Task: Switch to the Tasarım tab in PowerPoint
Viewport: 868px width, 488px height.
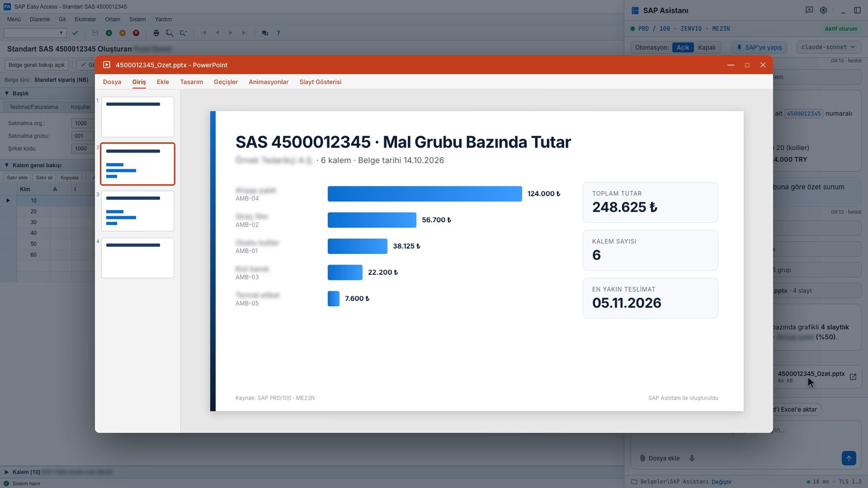Action: (x=192, y=82)
